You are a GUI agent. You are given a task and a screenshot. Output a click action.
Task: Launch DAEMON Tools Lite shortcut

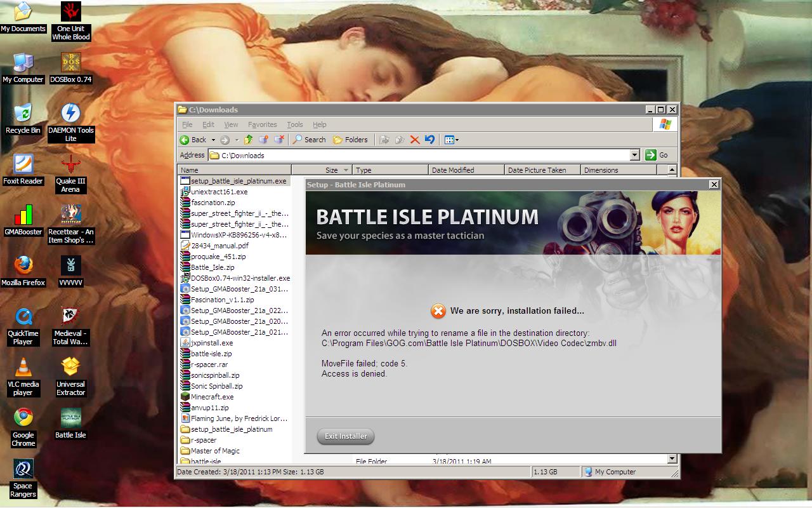tap(70, 123)
